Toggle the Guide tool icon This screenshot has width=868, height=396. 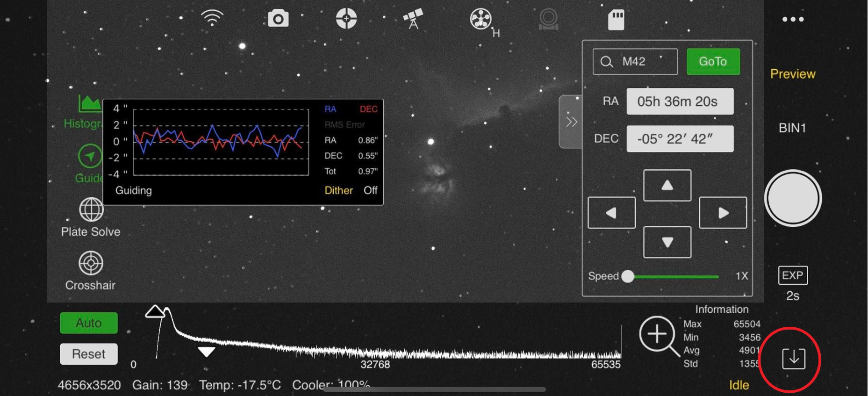[90, 156]
